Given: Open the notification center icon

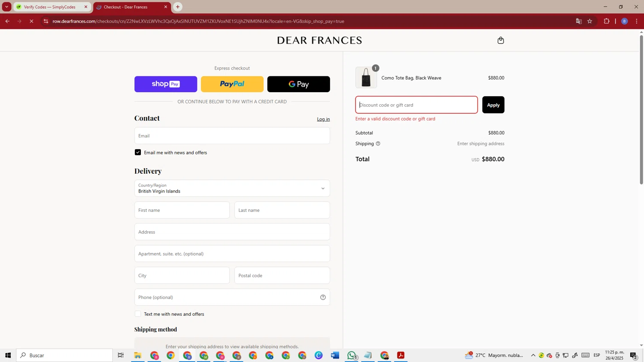Looking at the screenshot, I should pyautogui.click(x=634, y=355).
